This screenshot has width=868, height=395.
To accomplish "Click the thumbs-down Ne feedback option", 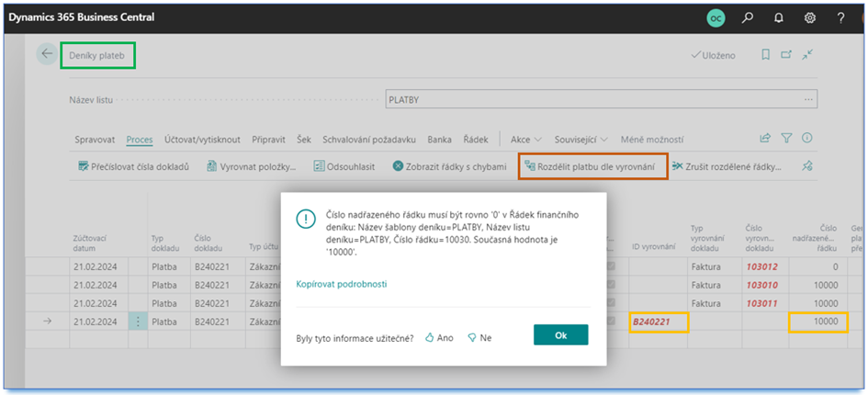I will pos(479,337).
